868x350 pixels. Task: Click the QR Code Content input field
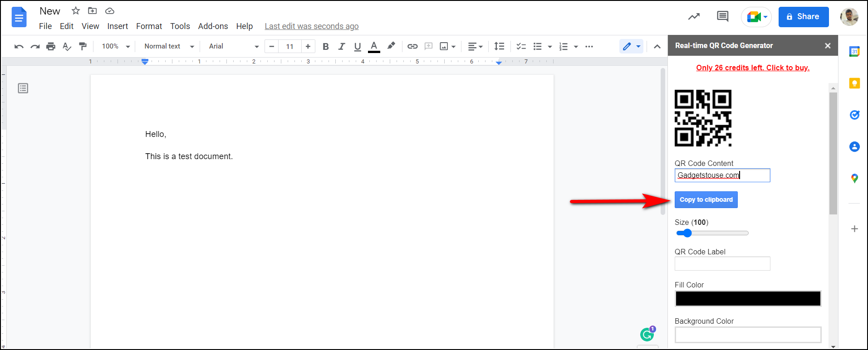[722, 175]
